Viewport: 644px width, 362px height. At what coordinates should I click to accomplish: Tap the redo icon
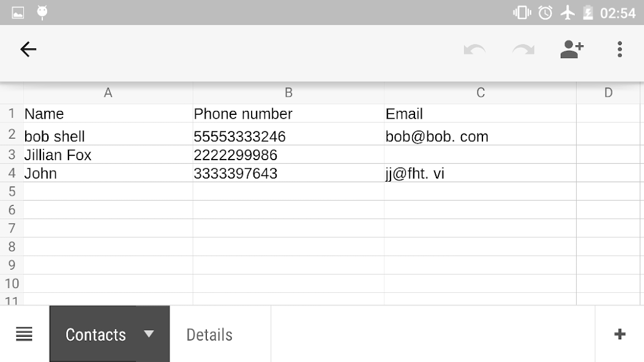522,50
